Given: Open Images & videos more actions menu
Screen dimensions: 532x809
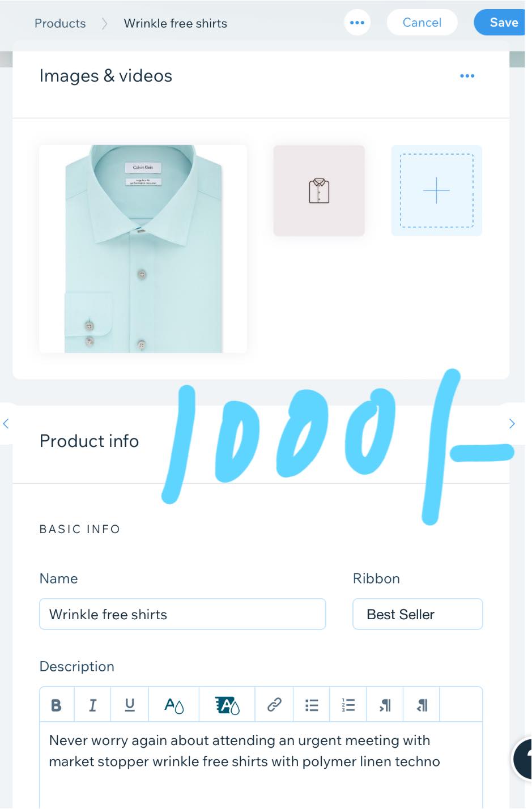Looking at the screenshot, I should 467,76.
